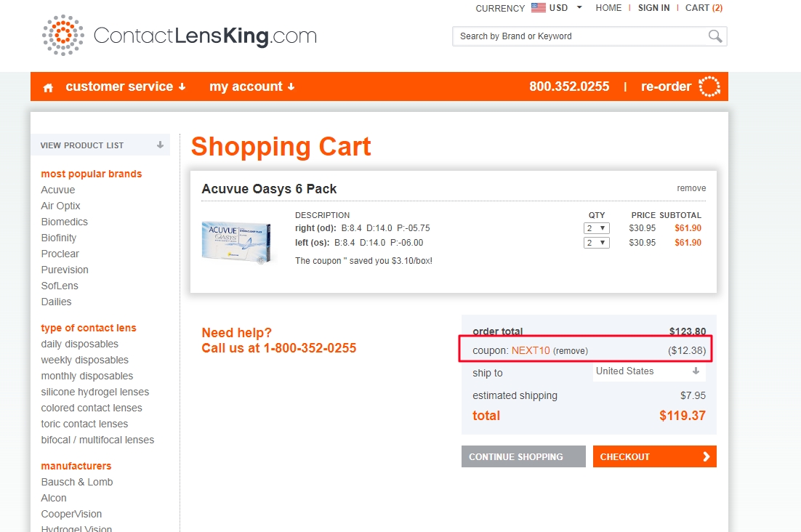
Task: Click the total $119.37 amount
Action: tap(682, 416)
